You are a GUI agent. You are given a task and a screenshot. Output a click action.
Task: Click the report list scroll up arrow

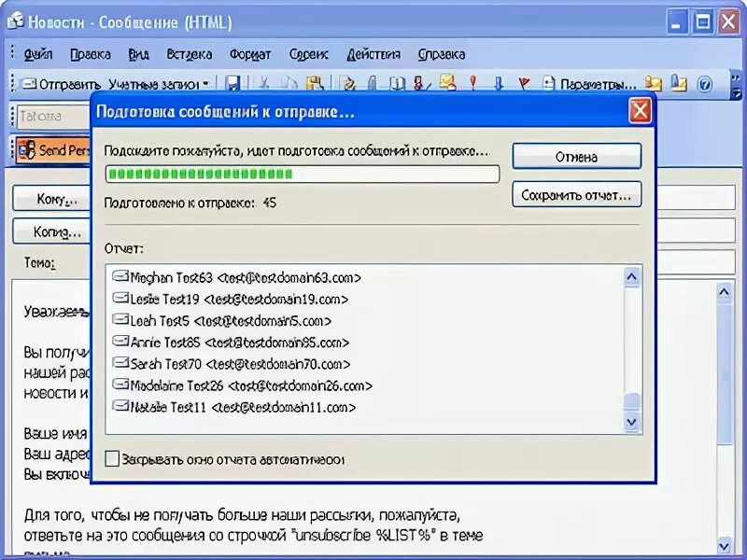[632, 277]
